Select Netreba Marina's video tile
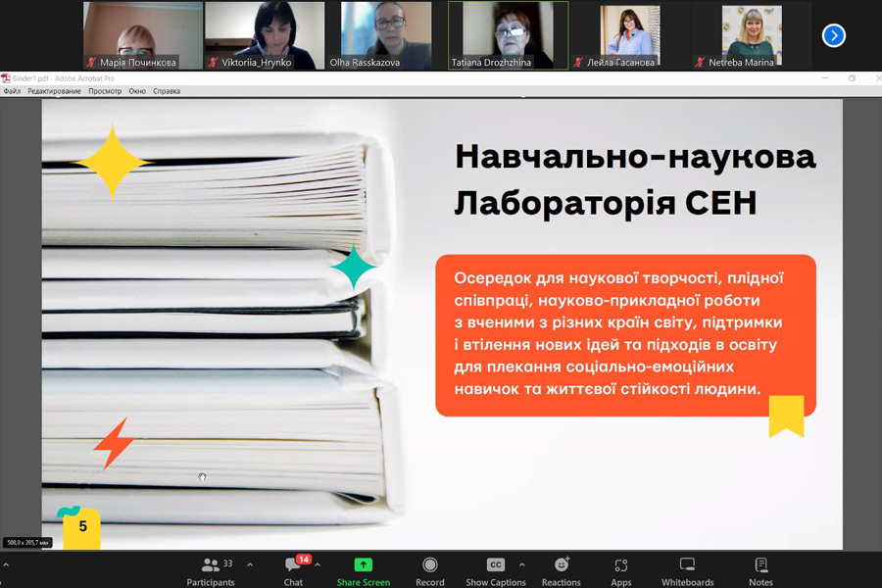This screenshot has width=882, height=588. click(751, 35)
